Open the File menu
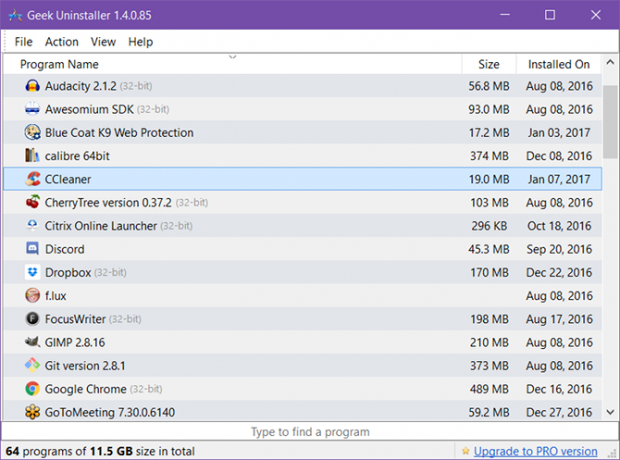 (x=24, y=42)
